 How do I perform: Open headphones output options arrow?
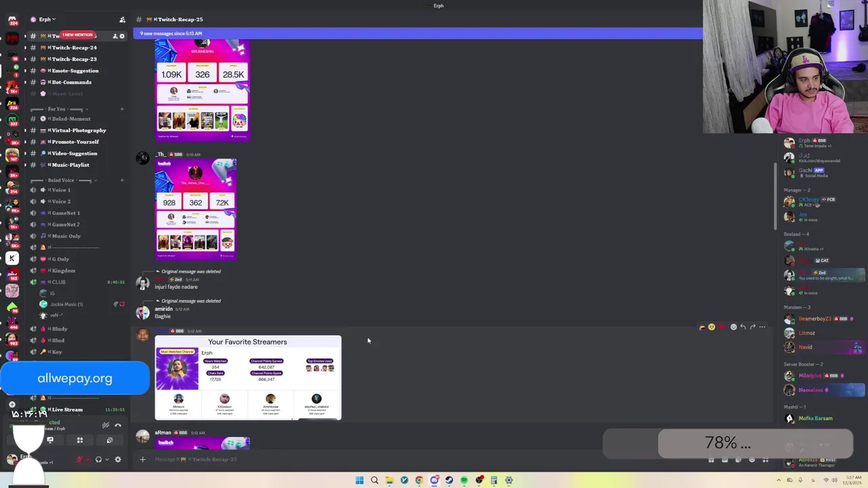point(107,460)
